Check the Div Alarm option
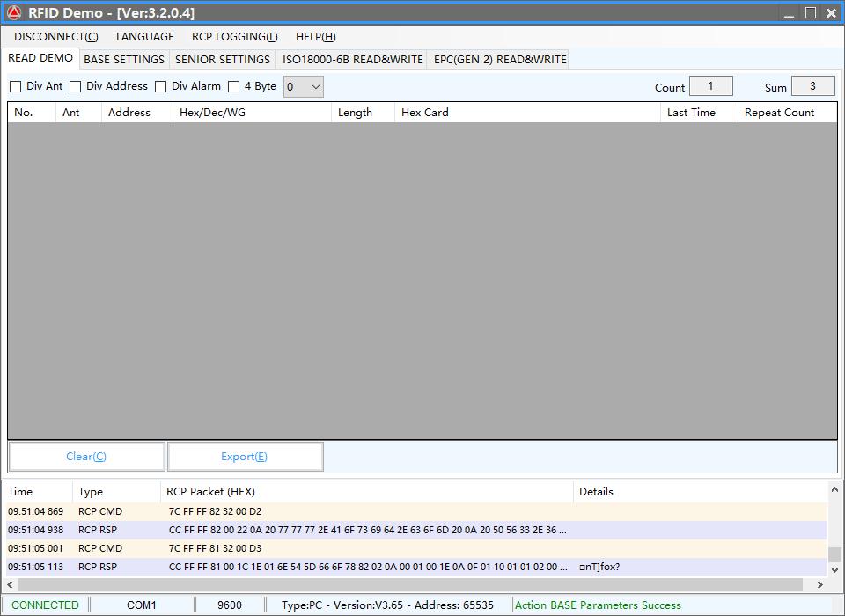 click(x=161, y=86)
